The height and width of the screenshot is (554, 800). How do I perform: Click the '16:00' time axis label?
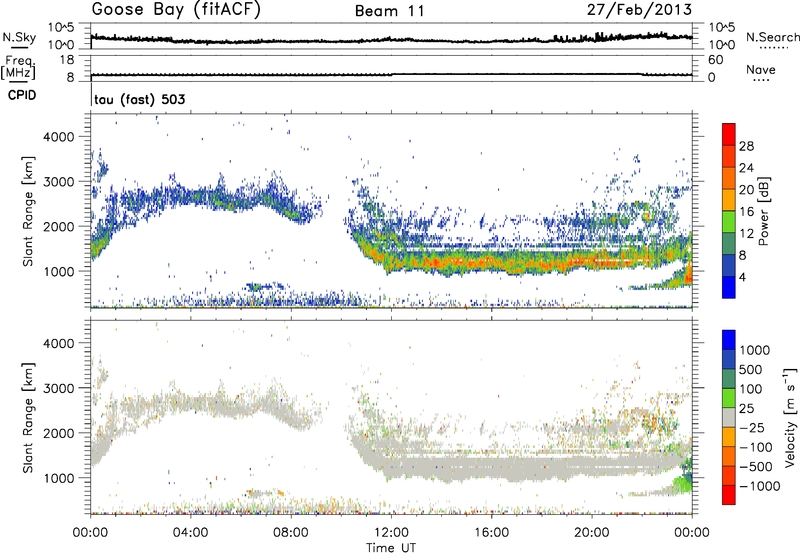(x=491, y=533)
